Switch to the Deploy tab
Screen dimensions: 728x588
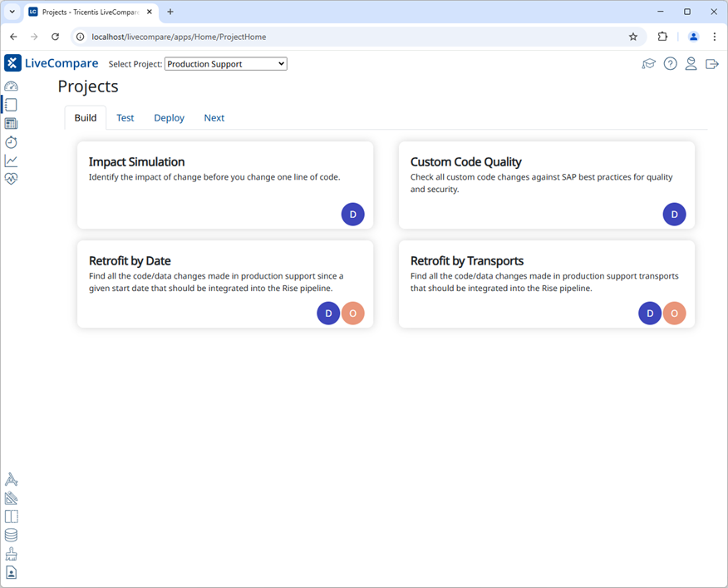(x=169, y=118)
